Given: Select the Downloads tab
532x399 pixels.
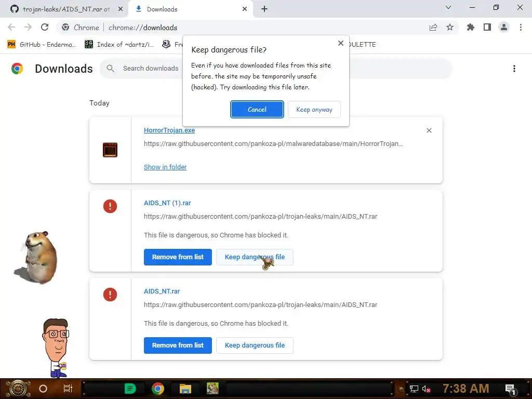Looking at the screenshot, I should pos(190,9).
